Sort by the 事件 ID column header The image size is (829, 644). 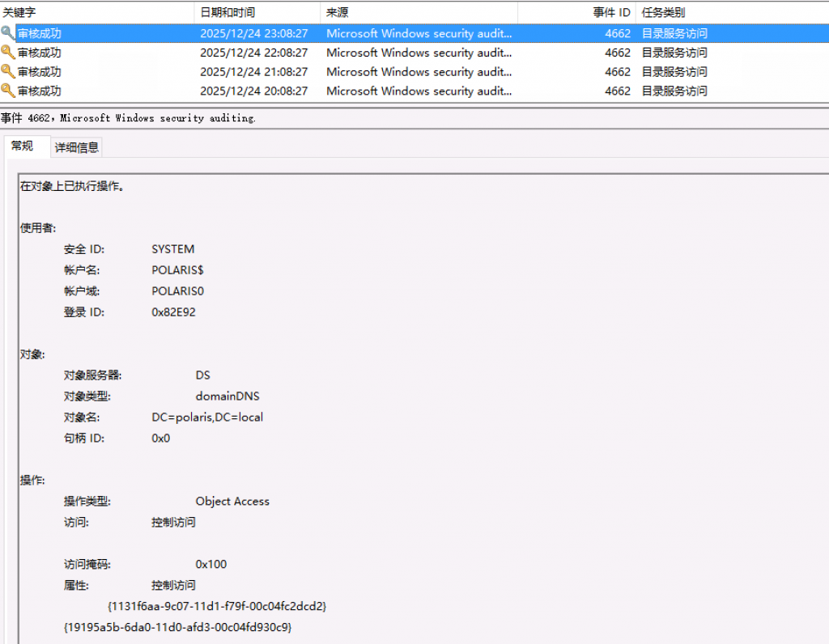611,12
